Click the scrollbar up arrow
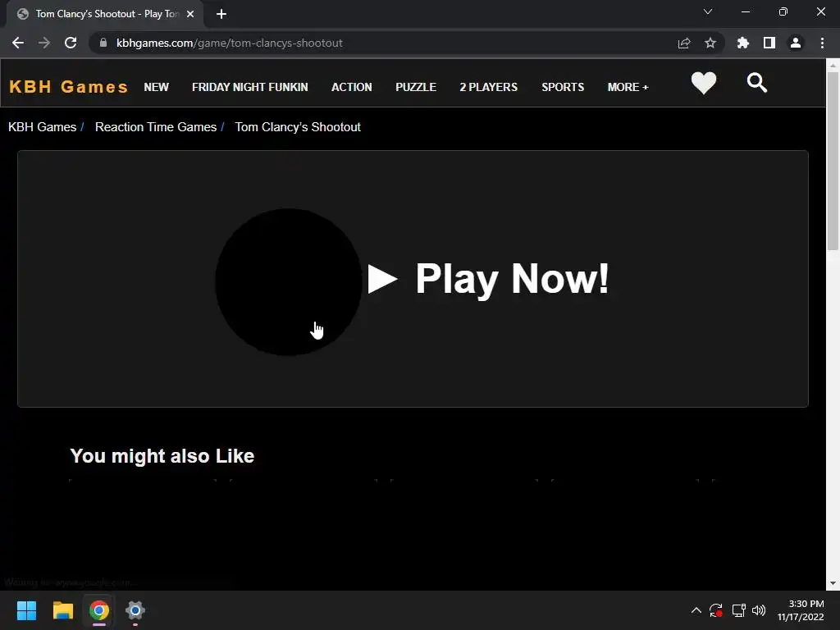 coord(833,66)
